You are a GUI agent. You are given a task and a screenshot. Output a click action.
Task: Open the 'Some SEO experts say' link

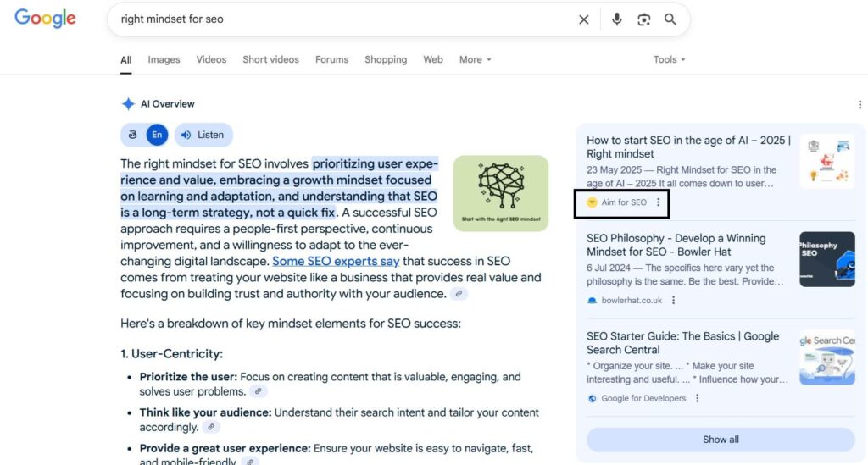336,261
